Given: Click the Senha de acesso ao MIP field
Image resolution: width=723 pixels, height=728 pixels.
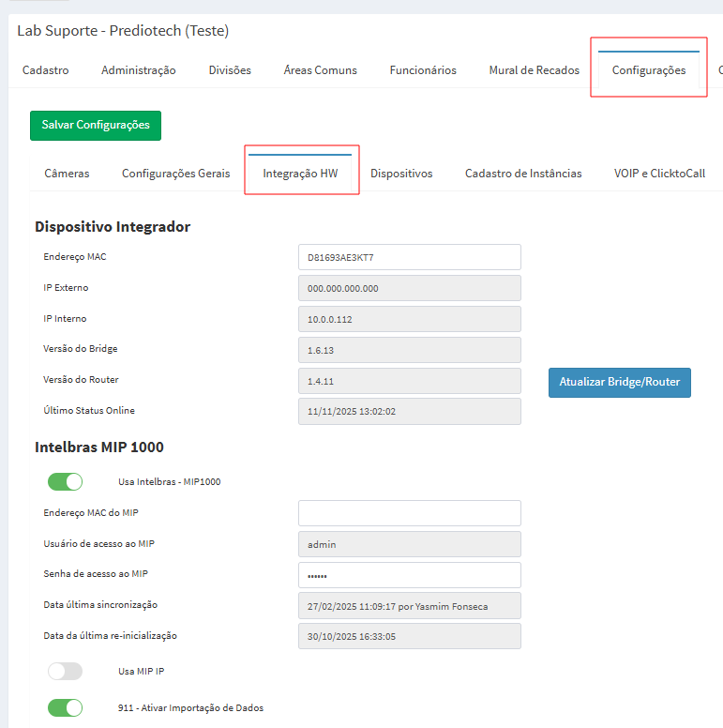Looking at the screenshot, I should [x=409, y=575].
